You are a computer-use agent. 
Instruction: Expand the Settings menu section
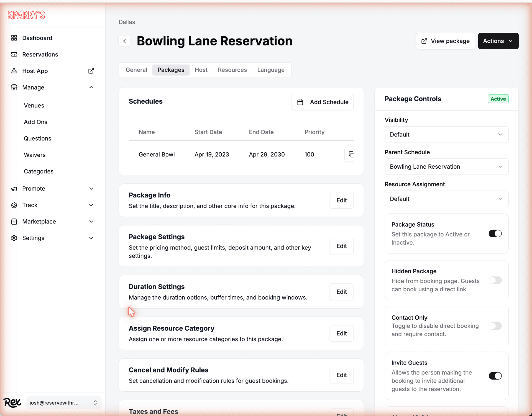tap(91, 238)
